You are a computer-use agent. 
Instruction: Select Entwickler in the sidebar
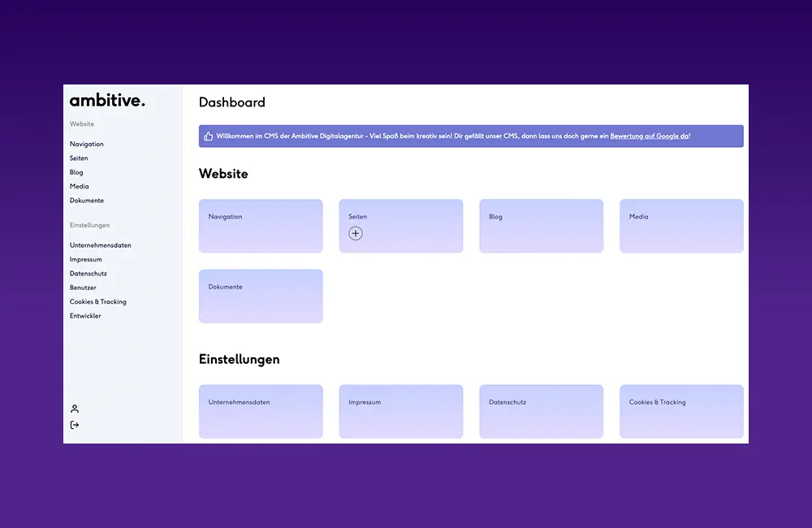tap(85, 316)
